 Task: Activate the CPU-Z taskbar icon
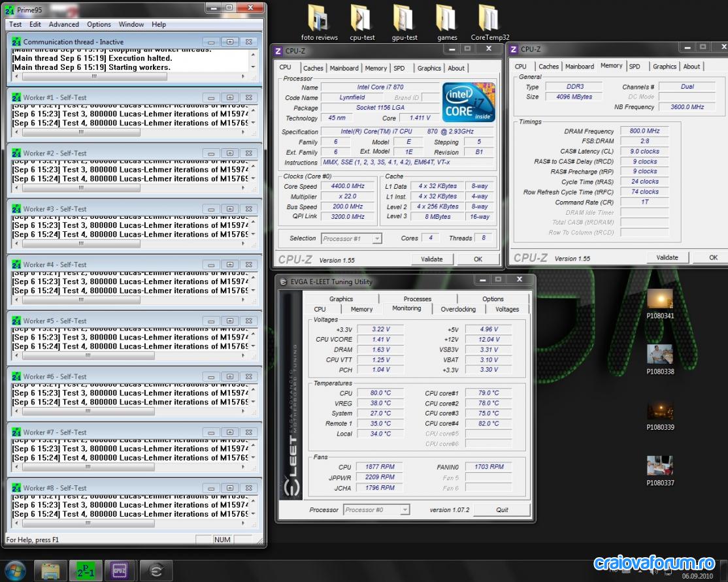(x=120, y=570)
